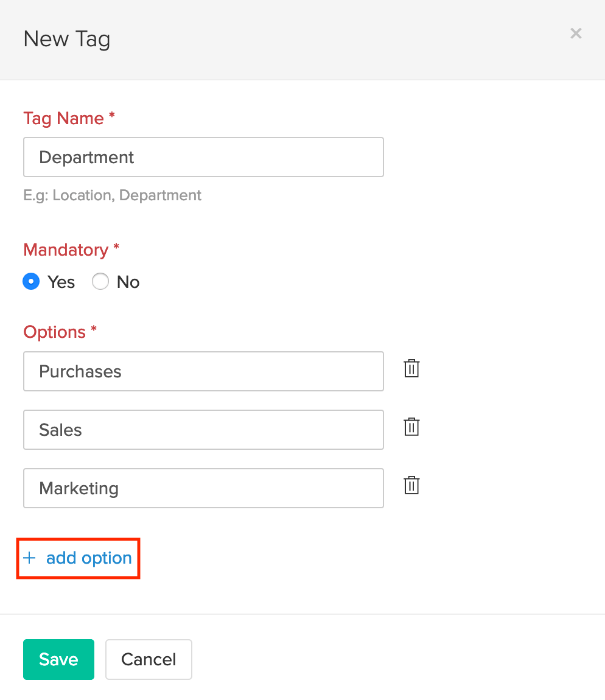The width and height of the screenshot is (605, 700).
Task: Edit the Sales option text field
Action: 203,430
